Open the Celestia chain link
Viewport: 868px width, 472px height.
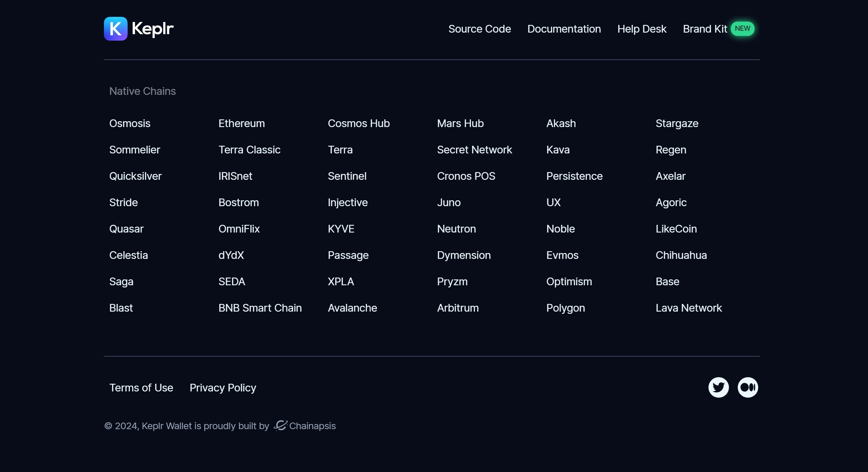pyautogui.click(x=128, y=255)
